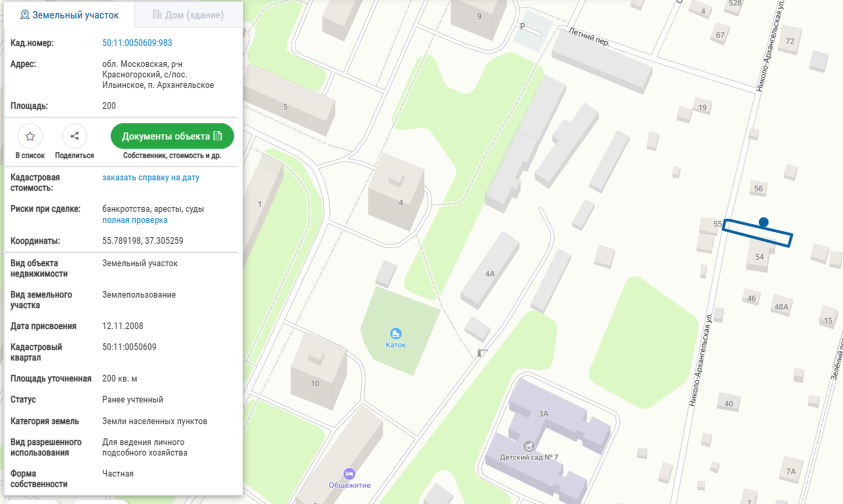Viewport: 843px width, 504px height.
Task: Click the share icon above Поделиться
Action: click(75, 136)
